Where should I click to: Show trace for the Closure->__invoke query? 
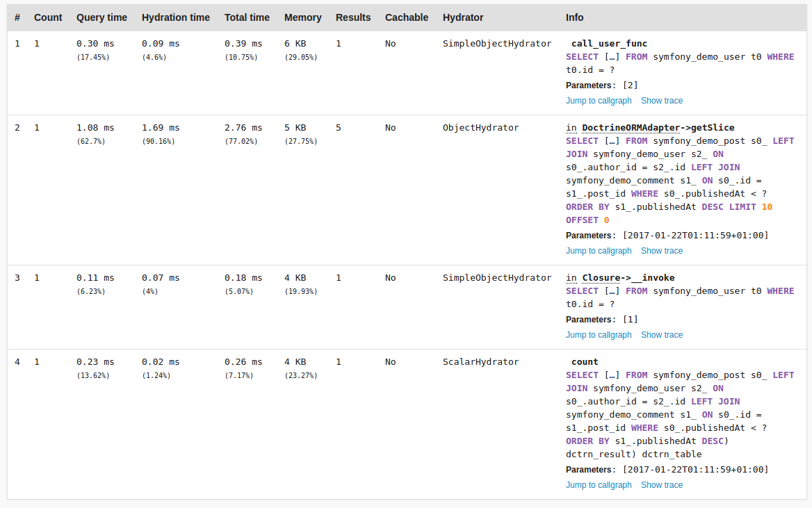(661, 334)
